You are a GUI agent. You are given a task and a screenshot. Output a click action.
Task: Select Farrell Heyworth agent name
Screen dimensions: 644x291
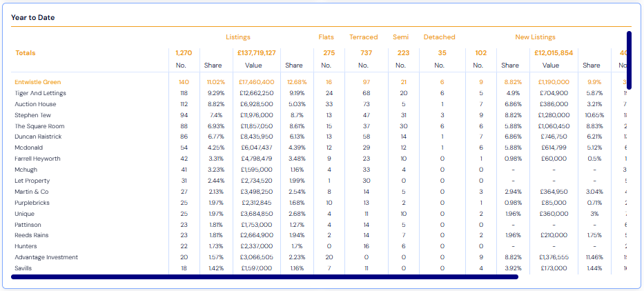point(37,159)
